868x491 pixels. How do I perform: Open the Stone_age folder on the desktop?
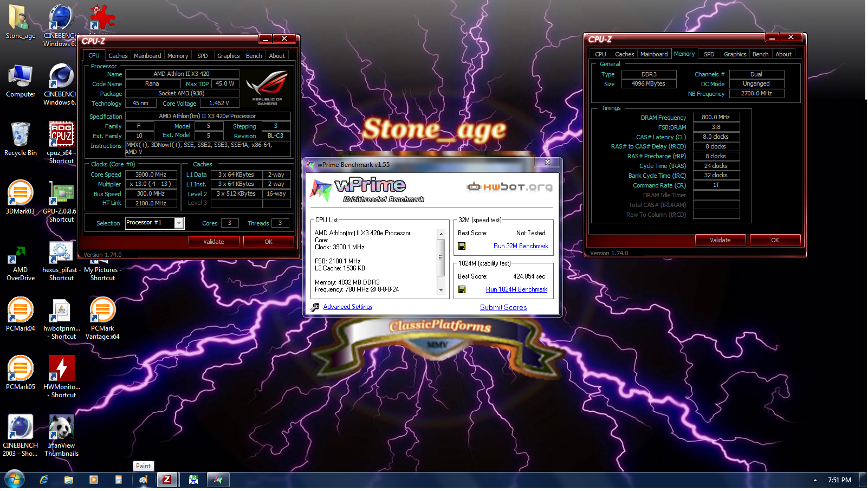[x=20, y=22]
